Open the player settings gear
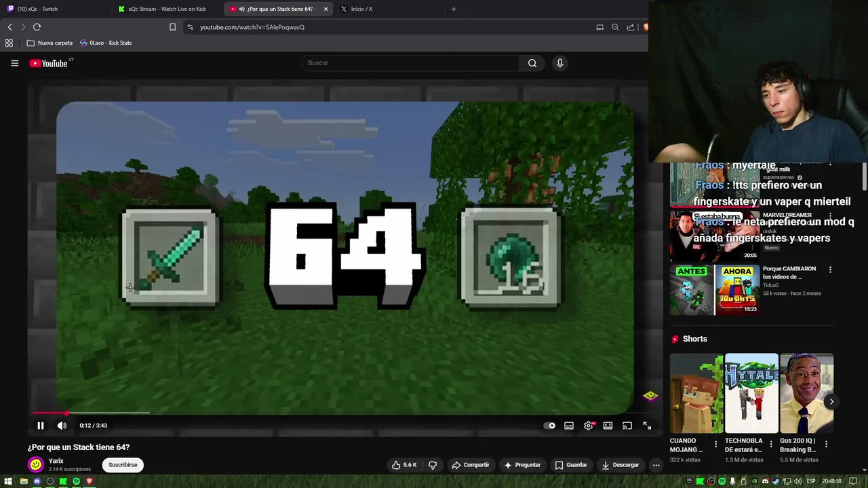The image size is (868, 488). pos(589,426)
